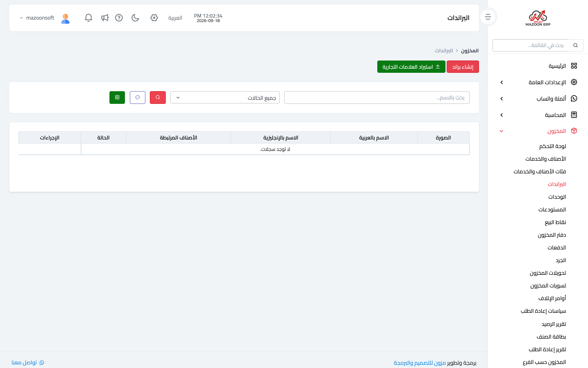588x368 pixels.
Task: Open تقرير الرصيد submenu item
Action: click(553, 324)
